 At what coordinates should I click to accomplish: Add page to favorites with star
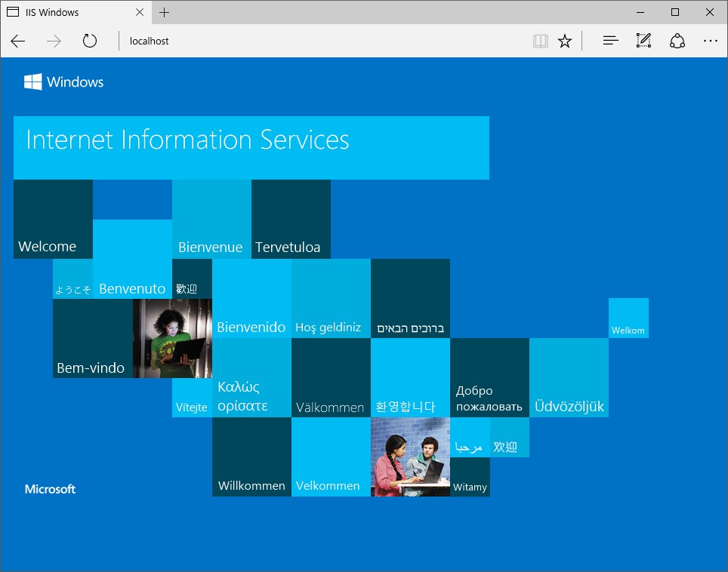[565, 41]
